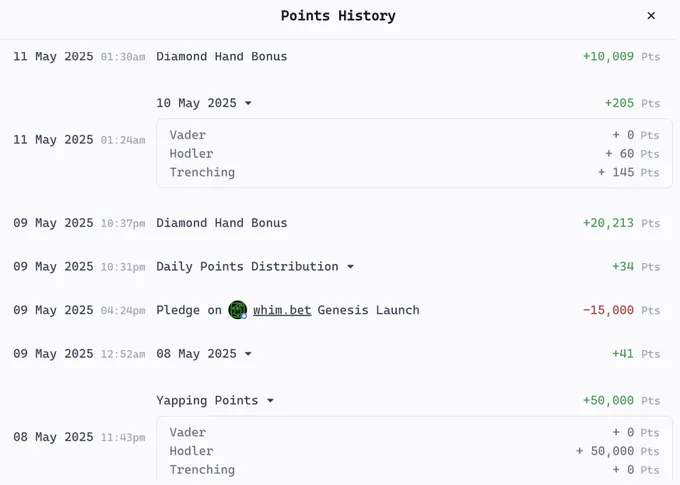Viewport: 680px width, 485px height.
Task: Click the Yapping Points label
Action: tap(207, 400)
